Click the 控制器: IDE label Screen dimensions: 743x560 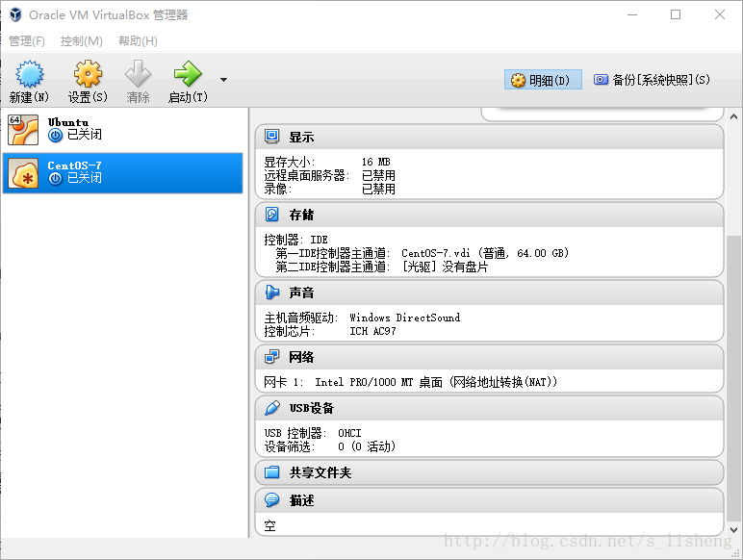pyautogui.click(x=295, y=240)
